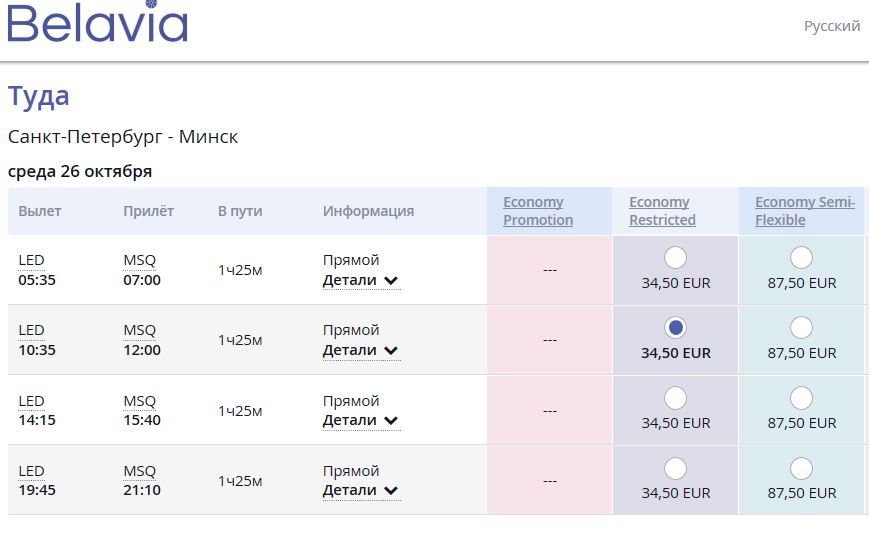Click the Belavia logo
869x541 pixels.
98,24
